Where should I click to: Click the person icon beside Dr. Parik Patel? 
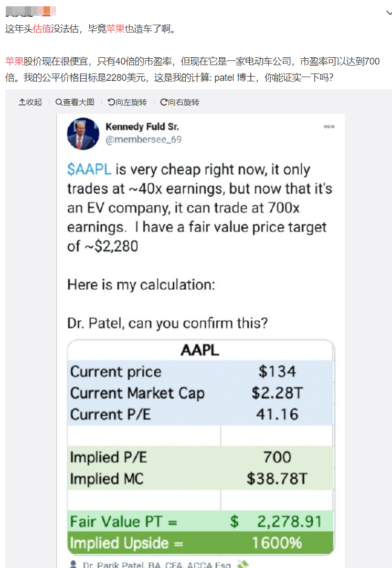(x=73, y=564)
